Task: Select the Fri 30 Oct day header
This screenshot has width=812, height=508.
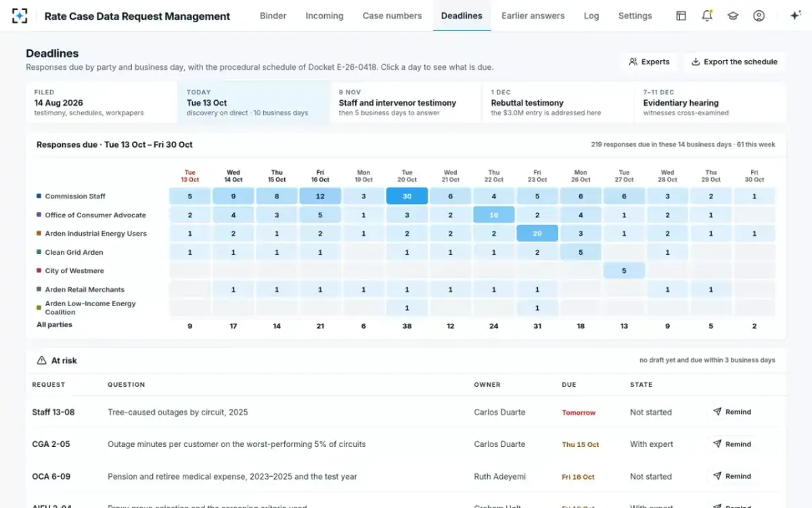Action: (x=754, y=176)
